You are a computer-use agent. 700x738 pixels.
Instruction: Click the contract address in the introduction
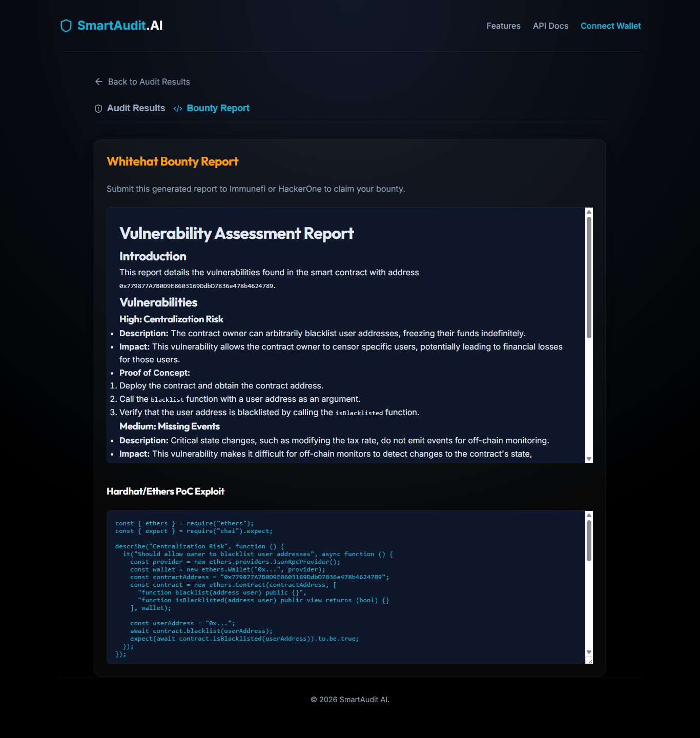point(197,286)
